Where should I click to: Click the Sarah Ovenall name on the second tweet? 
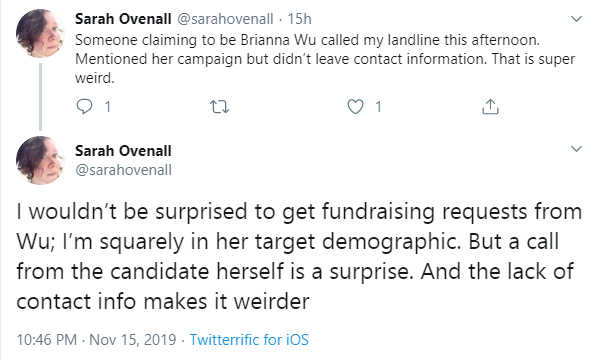(x=123, y=151)
